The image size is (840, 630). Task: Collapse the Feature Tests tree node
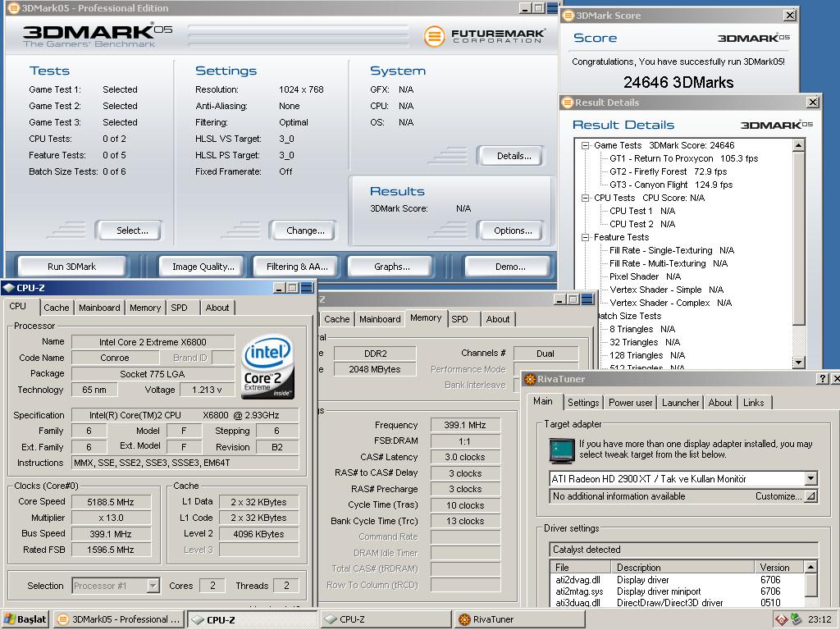tap(586, 237)
